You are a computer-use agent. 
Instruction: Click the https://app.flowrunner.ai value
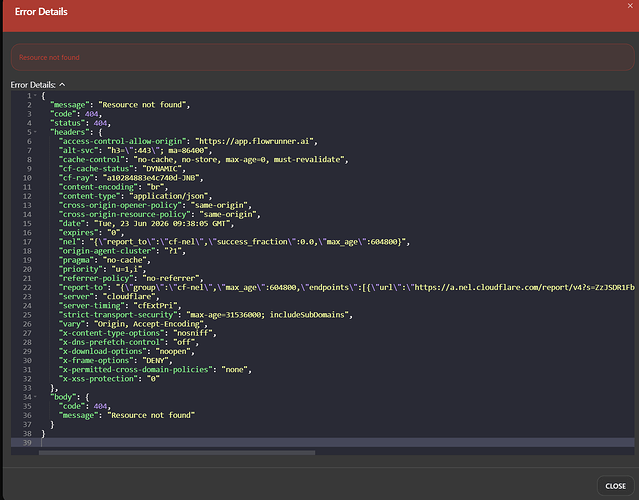pos(256,141)
